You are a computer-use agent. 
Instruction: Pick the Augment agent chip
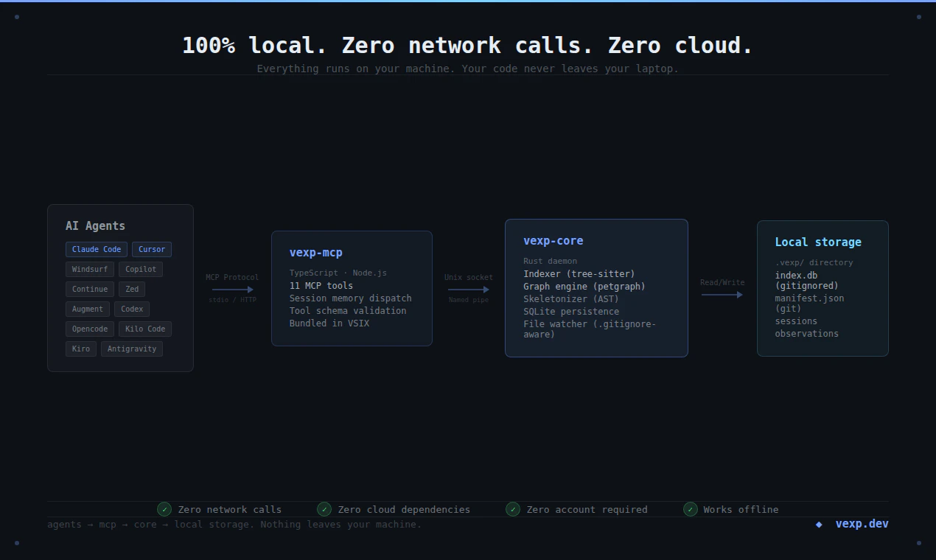coord(88,309)
